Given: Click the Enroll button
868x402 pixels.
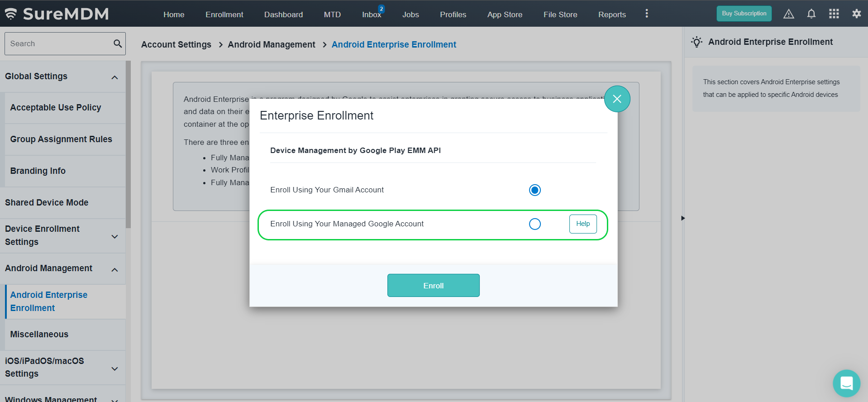Looking at the screenshot, I should pos(434,286).
